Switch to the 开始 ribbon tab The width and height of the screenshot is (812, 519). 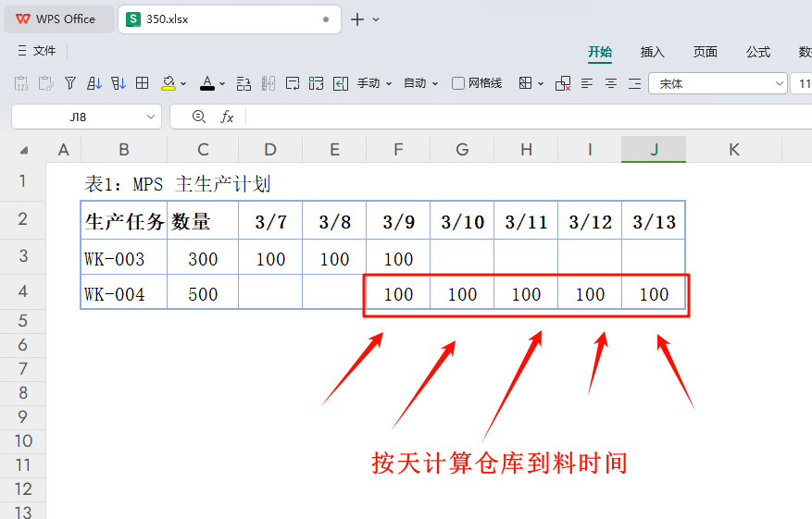(x=600, y=52)
